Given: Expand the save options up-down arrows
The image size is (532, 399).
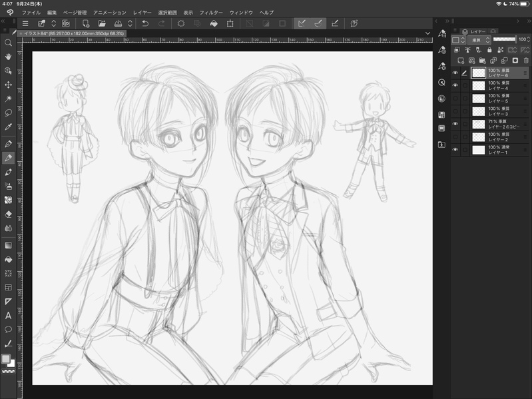Looking at the screenshot, I should coord(130,23).
